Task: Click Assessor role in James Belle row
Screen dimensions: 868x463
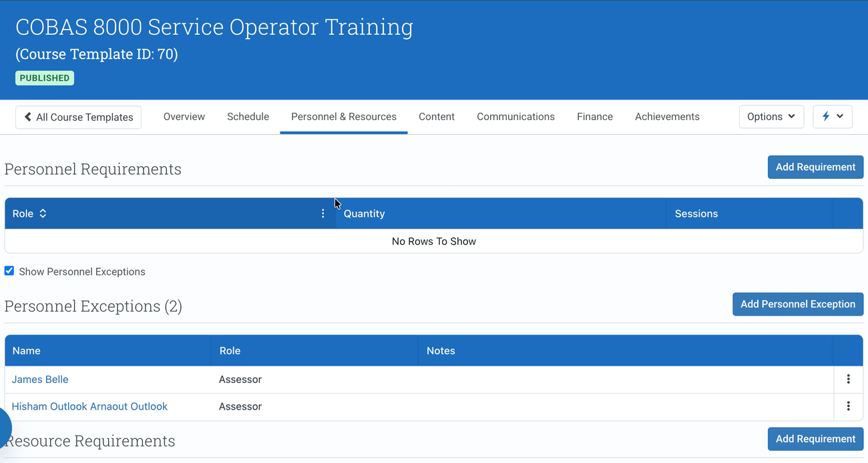Action: (x=240, y=380)
